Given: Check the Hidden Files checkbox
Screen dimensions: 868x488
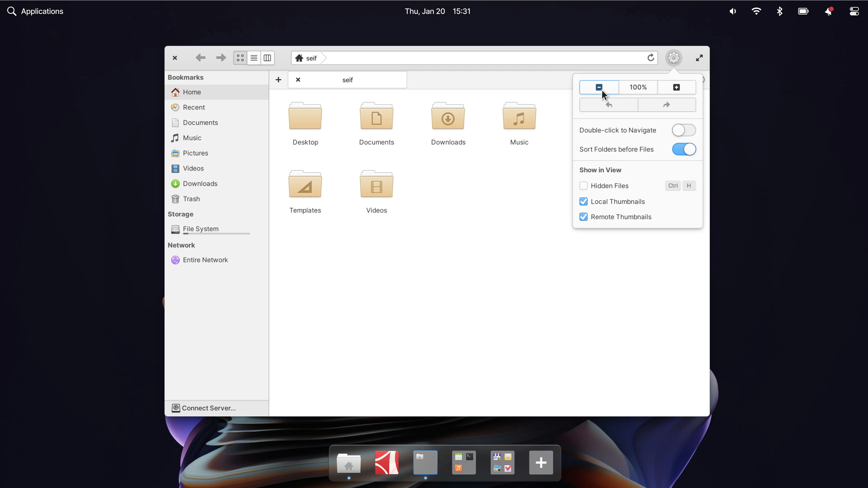Looking at the screenshot, I should [584, 186].
